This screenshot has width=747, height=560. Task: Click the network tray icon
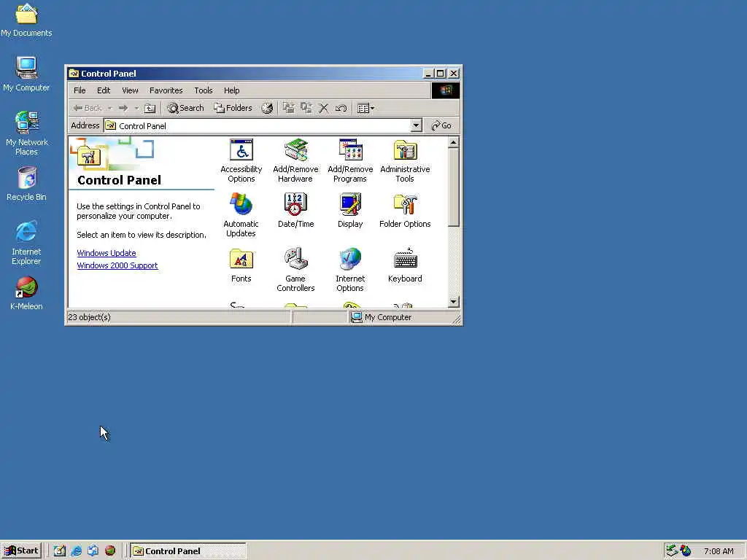(x=672, y=551)
